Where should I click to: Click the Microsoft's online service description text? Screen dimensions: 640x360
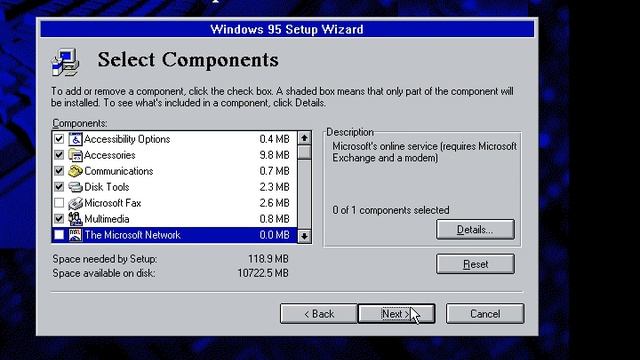click(424, 152)
